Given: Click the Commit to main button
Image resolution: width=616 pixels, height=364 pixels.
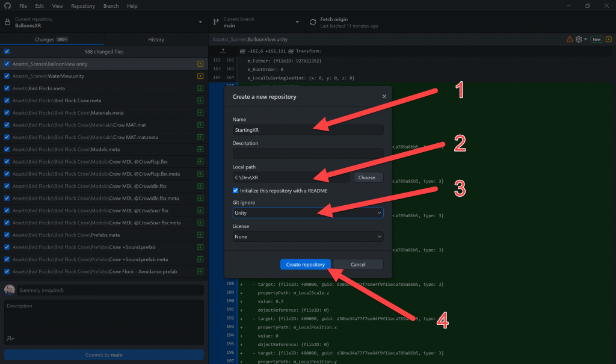Looking at the screenshot, I should 104,354.
